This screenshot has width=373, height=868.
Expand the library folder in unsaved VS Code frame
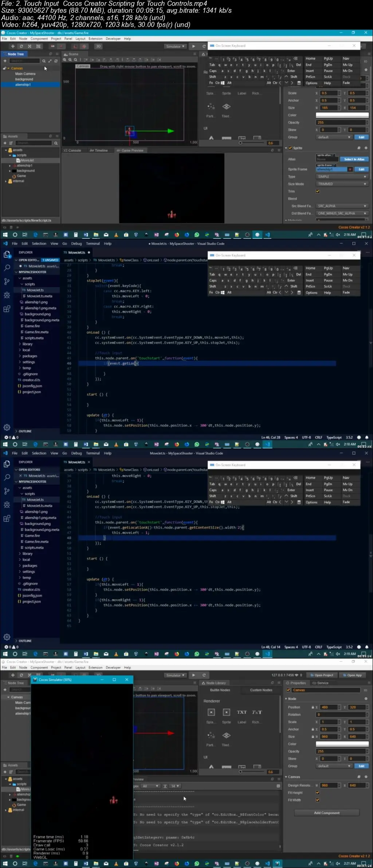tap(20, 344)
